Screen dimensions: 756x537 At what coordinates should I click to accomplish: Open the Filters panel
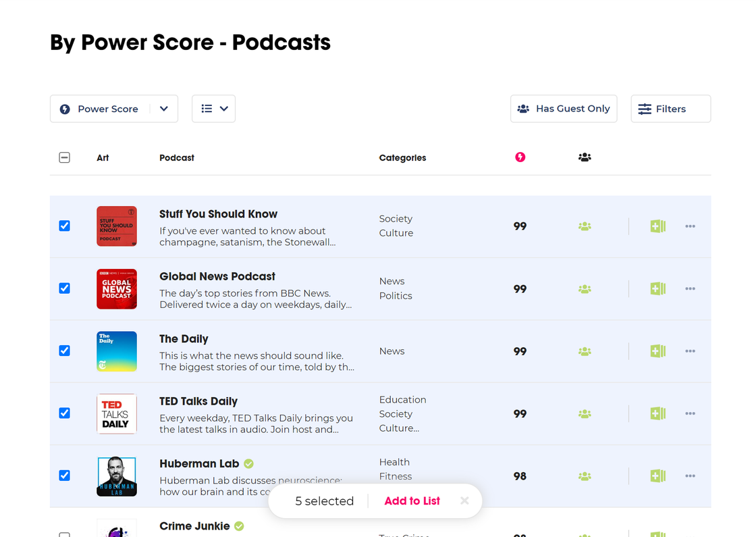[670, 108]
